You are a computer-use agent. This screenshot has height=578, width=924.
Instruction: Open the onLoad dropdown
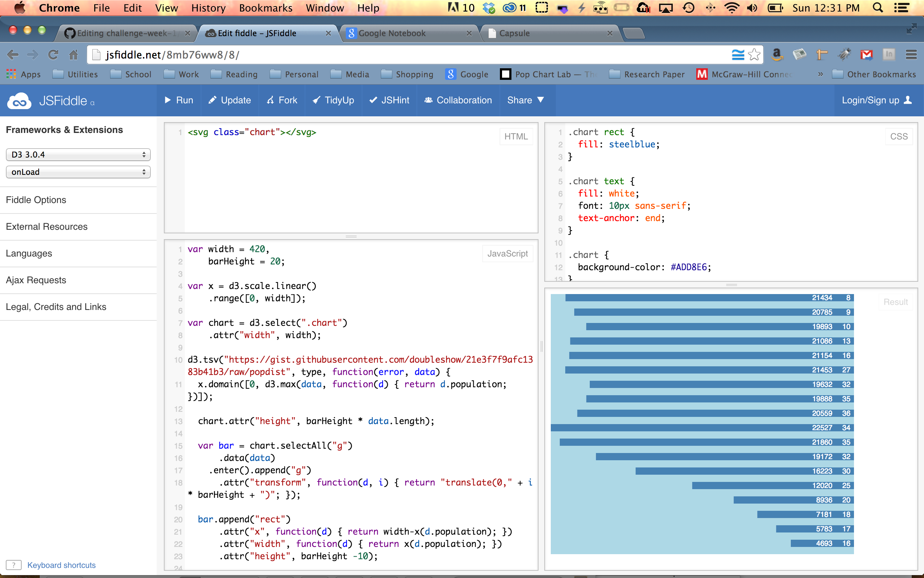tap(78, 172)
